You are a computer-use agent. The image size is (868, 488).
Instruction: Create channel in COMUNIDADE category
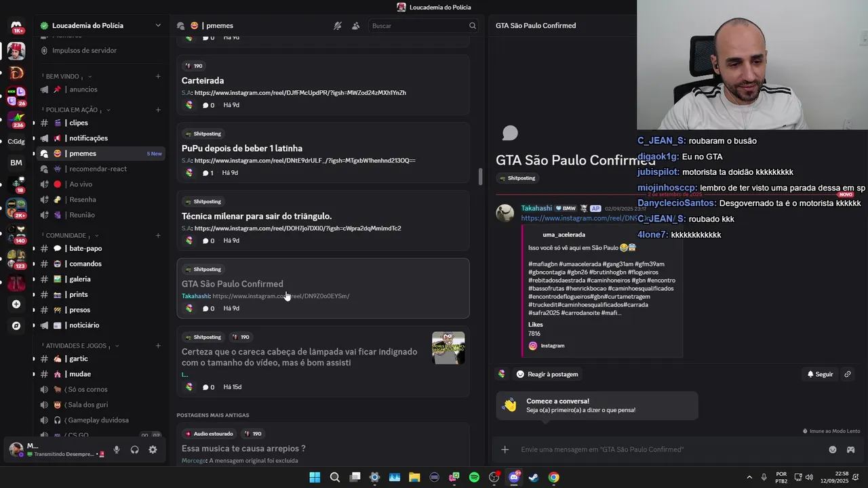point(158,235)
